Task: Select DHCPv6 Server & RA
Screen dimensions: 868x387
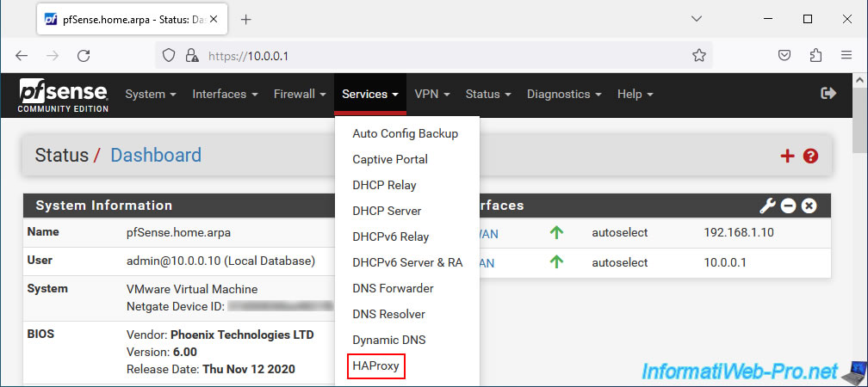Action: click(x=407, y=262)
